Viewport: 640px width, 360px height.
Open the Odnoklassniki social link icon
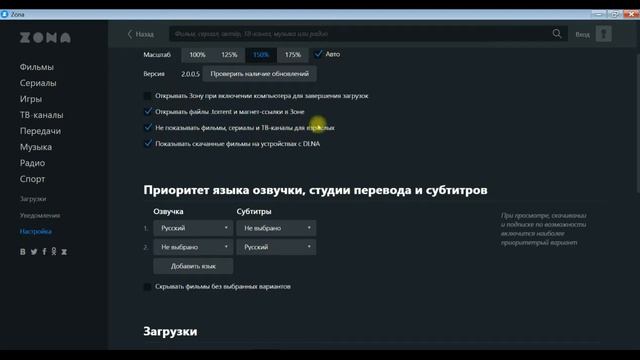click(54, 251)
